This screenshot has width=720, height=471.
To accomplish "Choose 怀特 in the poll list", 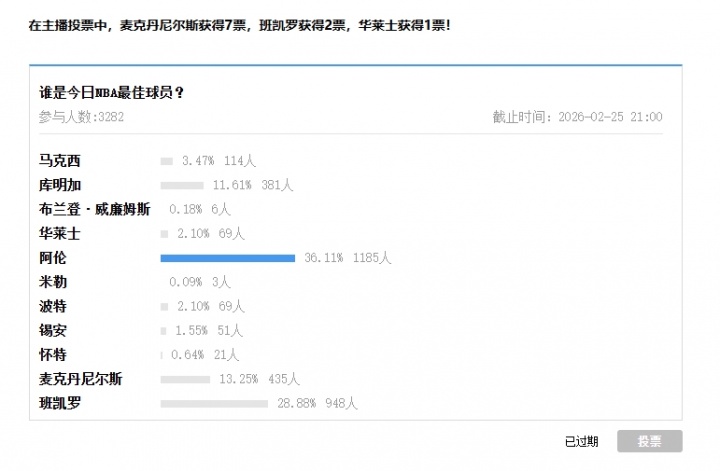I will (x=52, y=355).
